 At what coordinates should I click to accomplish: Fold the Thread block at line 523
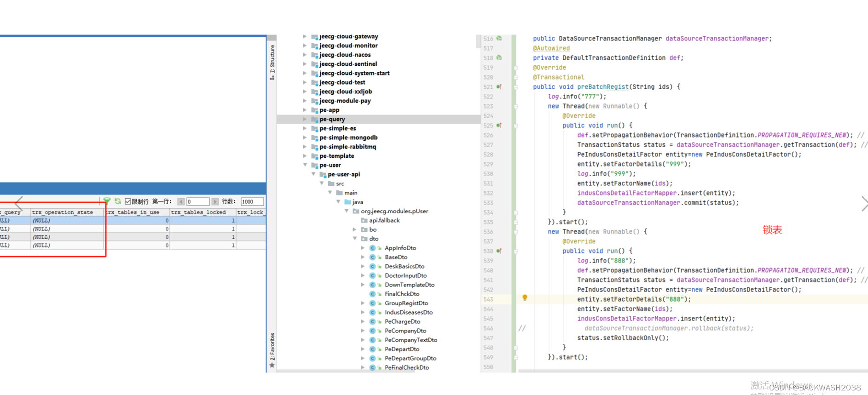click(x=516, y=106)
